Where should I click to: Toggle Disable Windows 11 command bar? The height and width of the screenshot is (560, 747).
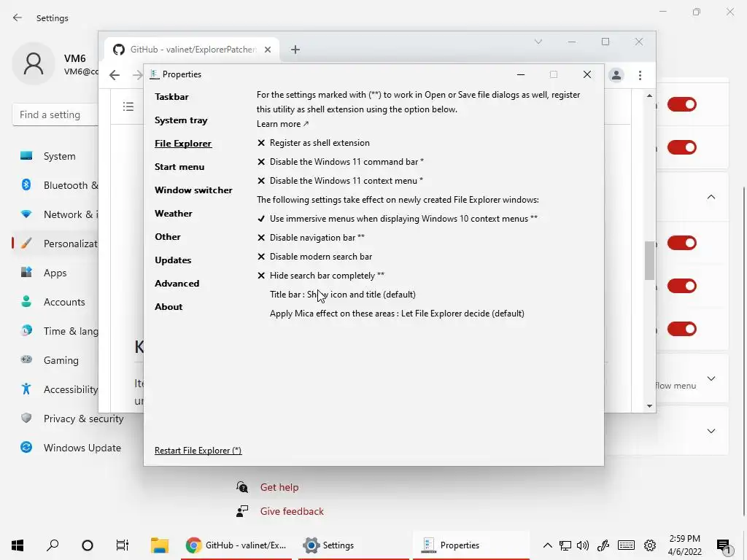point(341,162)
